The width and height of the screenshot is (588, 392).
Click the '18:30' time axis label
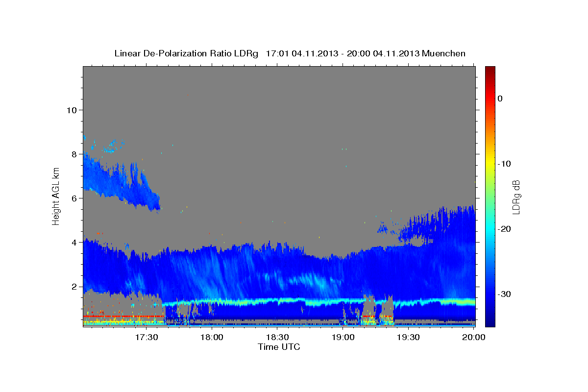(x=277, y=337)
